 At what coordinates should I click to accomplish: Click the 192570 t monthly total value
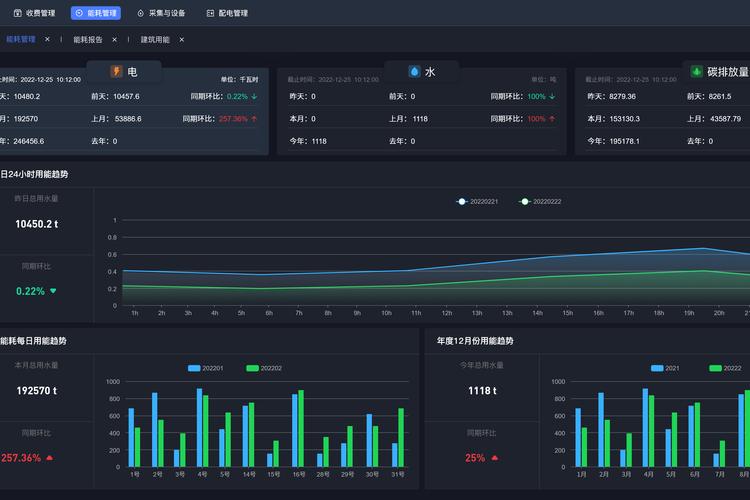point(36,390)
